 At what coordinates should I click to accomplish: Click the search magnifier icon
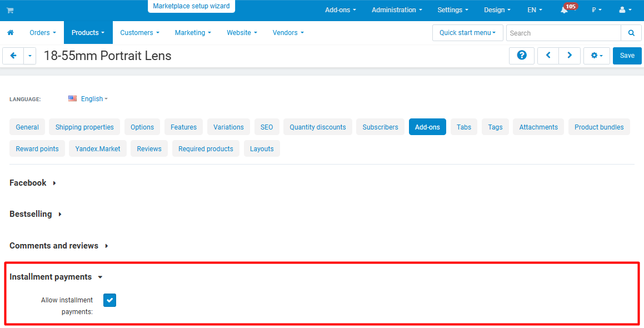click(x=631, y=33)
